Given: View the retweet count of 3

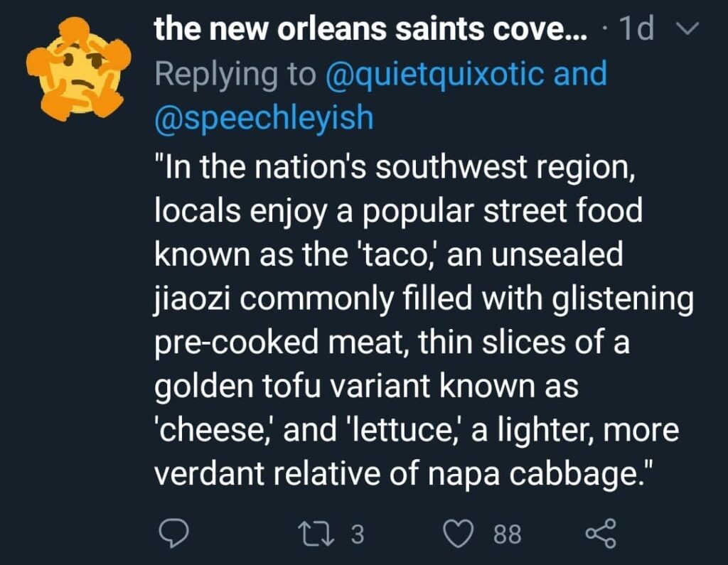Looking at the screenshot, I should click(357, 533).
